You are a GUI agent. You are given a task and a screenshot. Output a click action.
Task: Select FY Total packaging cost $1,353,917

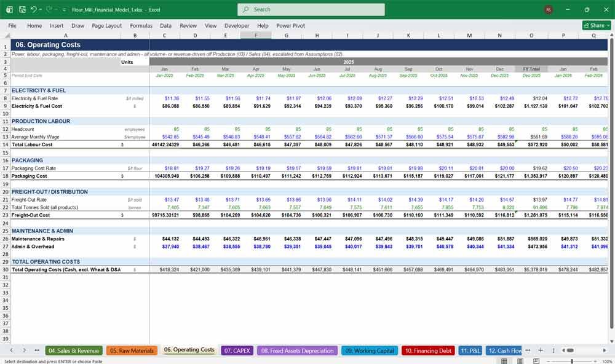531,176
